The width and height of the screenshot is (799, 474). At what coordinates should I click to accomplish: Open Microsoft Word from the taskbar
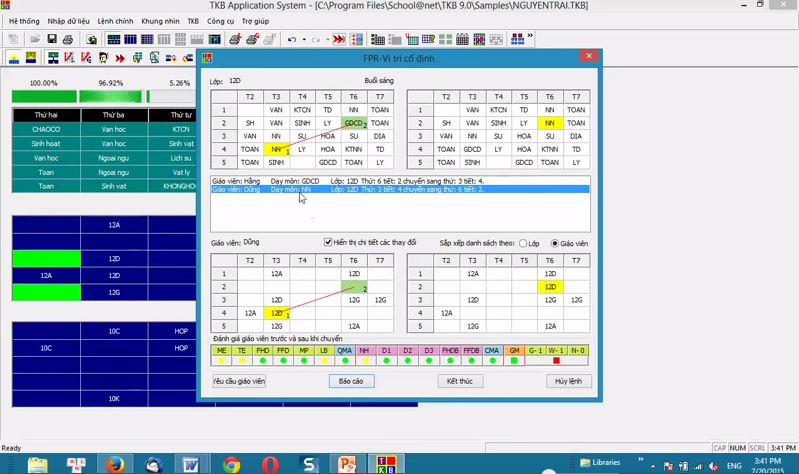(191, 465)
